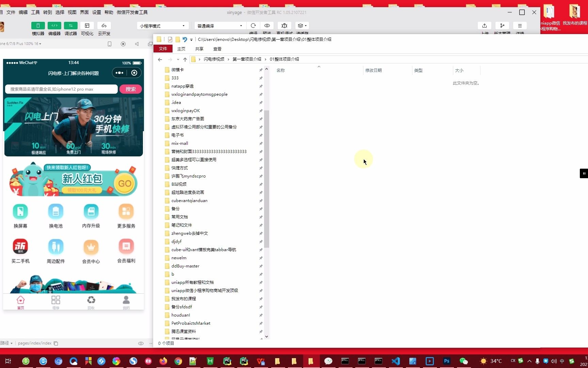Click the Explorer back arrow

click(160, 59)
